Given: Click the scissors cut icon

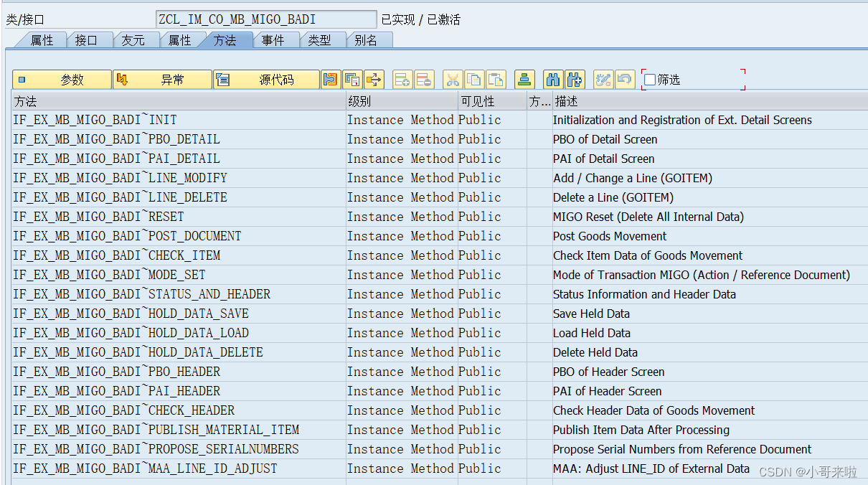Looking at the screenshot, I should pyautogui.click(x=453, y=80).
